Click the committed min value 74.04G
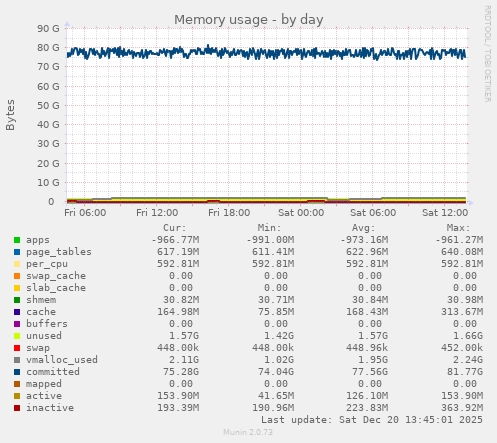The width and height of the screenshot is (497, 443). [x=276, y=372]
